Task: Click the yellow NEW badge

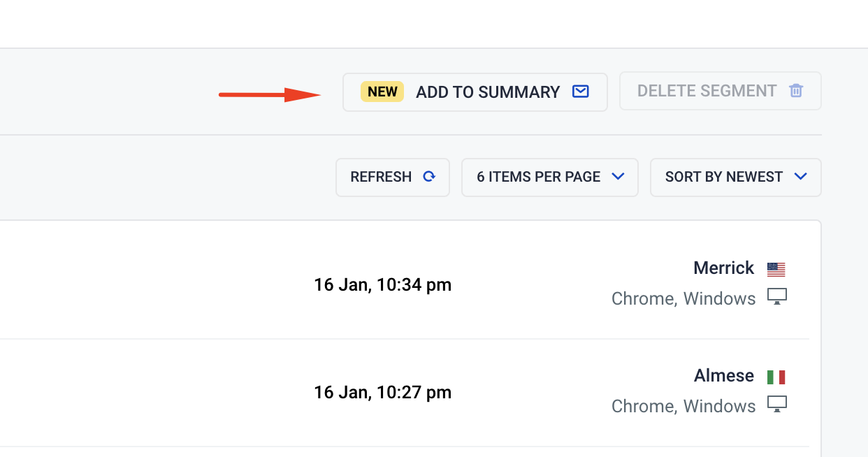Action: pyautogui.click(x=383, y=91)
